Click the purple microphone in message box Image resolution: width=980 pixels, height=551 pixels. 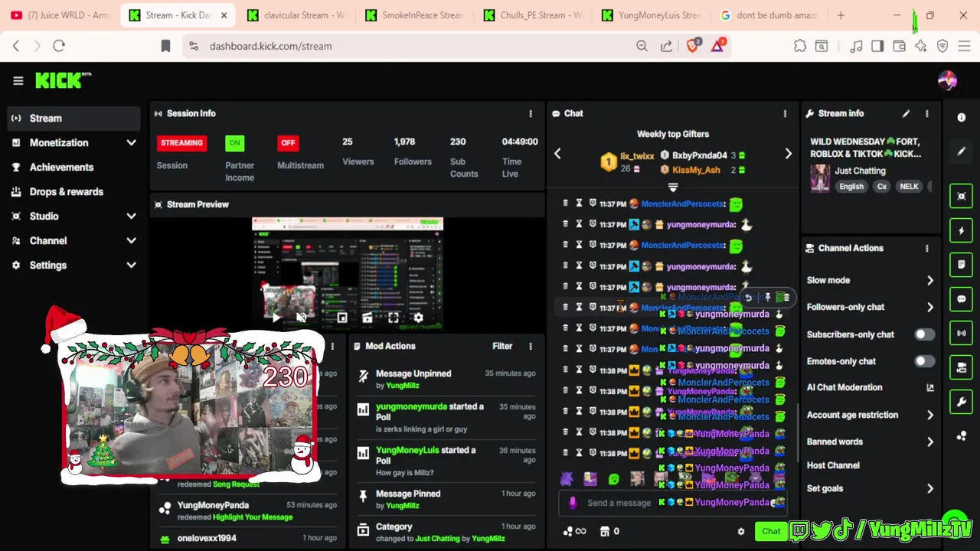(573, 503)
